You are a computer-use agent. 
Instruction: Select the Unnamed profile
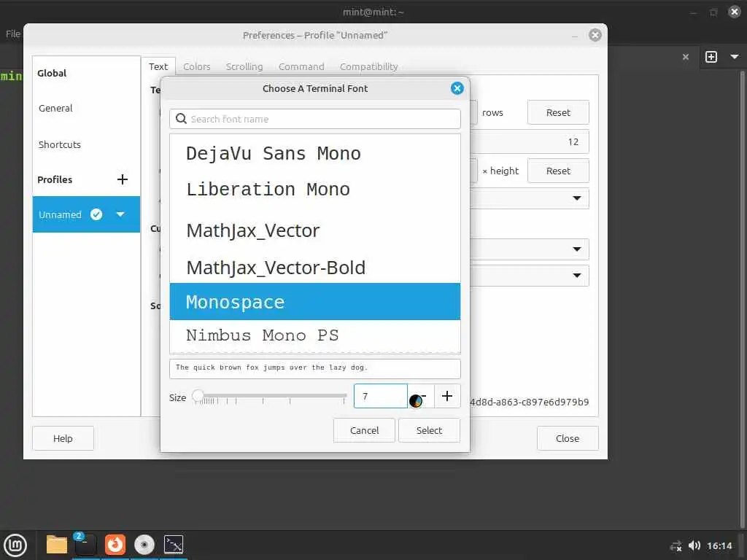[86, 214]
